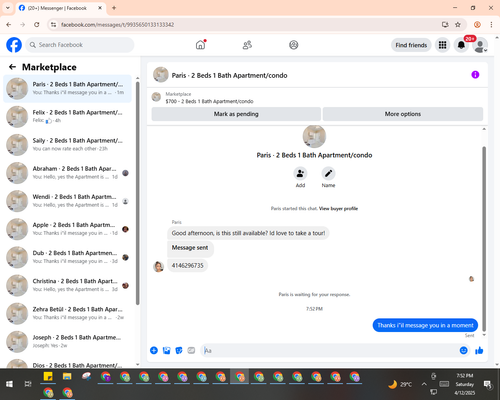Open a new browser tab
Screen dimensions: 500x400
[114, 8]
